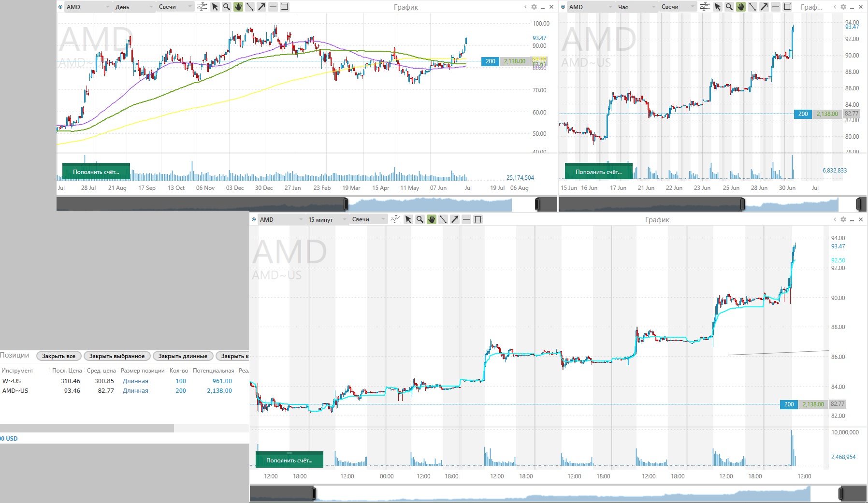Select AMD~US position row
The image size is (868, 503).
[124, 390]
